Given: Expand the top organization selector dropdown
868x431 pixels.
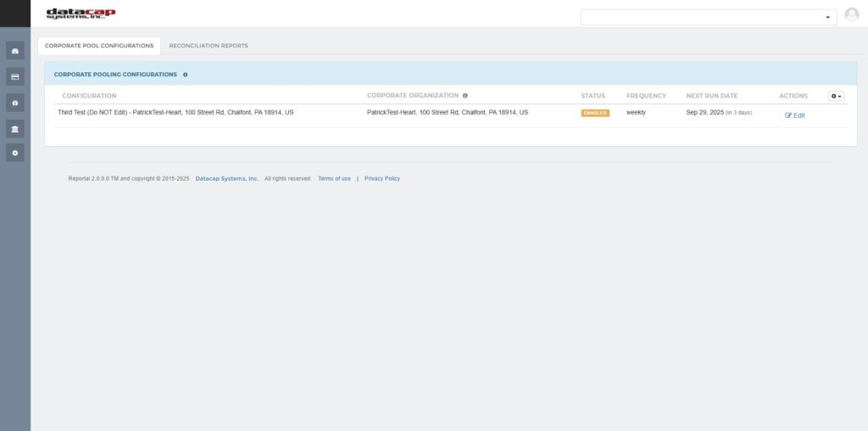Looking at the screenshot, I should (x=709, y=17).
